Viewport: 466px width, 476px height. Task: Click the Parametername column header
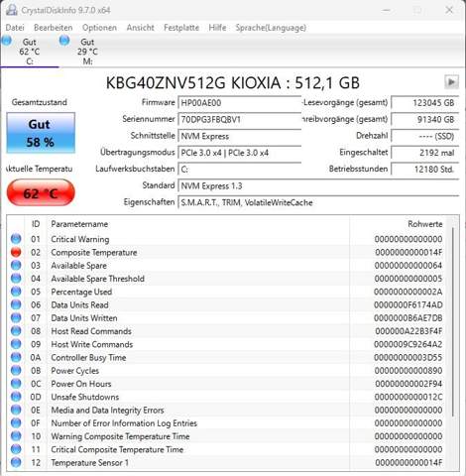pos(79,224)
